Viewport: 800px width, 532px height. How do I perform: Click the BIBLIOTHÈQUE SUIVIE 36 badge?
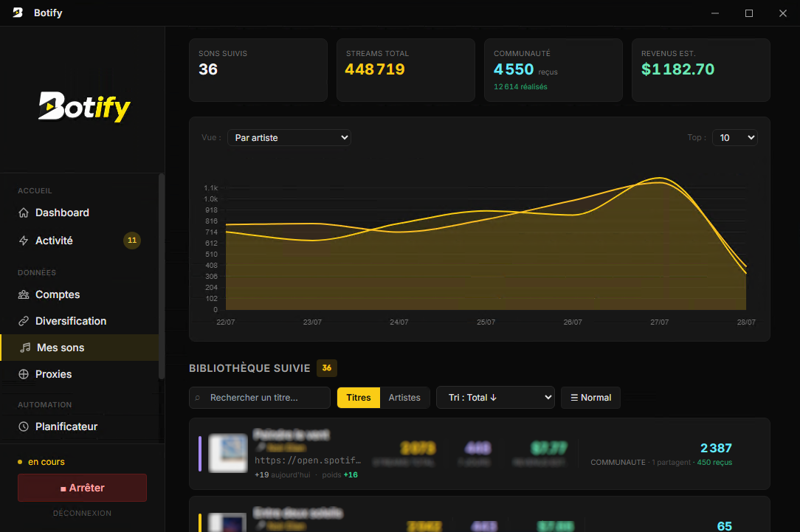(326, 367)
